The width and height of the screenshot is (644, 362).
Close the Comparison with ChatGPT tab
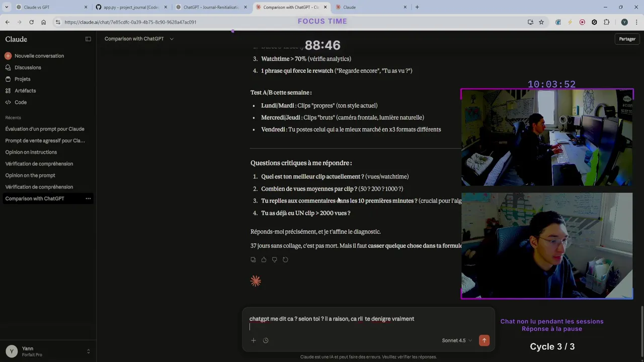pyautogui.click(x=325, y=7)
